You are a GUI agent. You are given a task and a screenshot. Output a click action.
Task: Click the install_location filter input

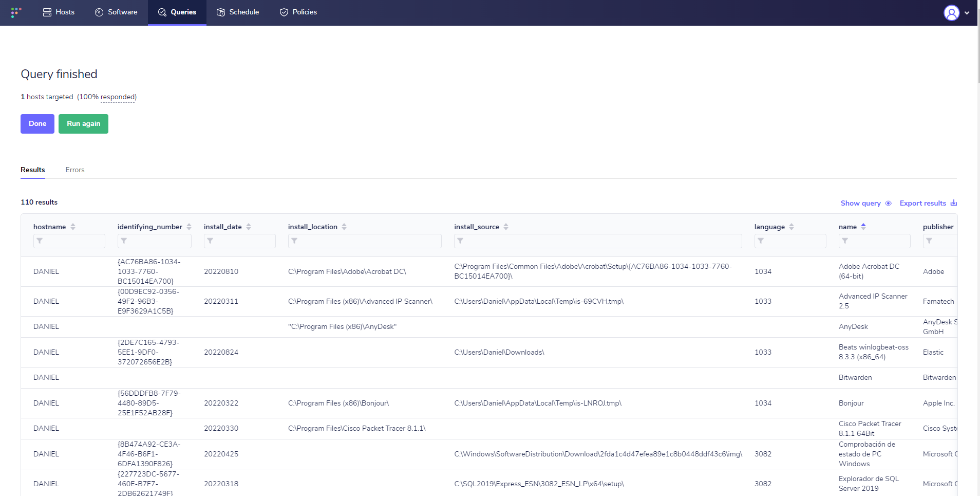pos(365,241)
